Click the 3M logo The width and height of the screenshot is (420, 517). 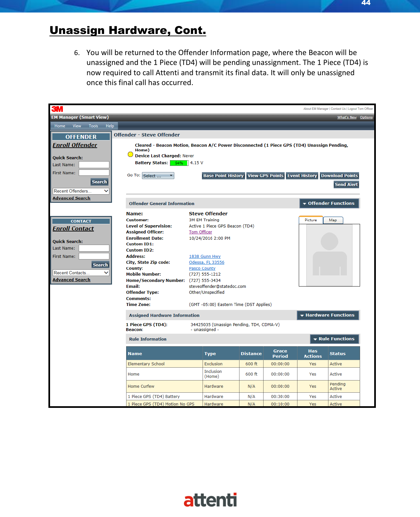[57, 109]
